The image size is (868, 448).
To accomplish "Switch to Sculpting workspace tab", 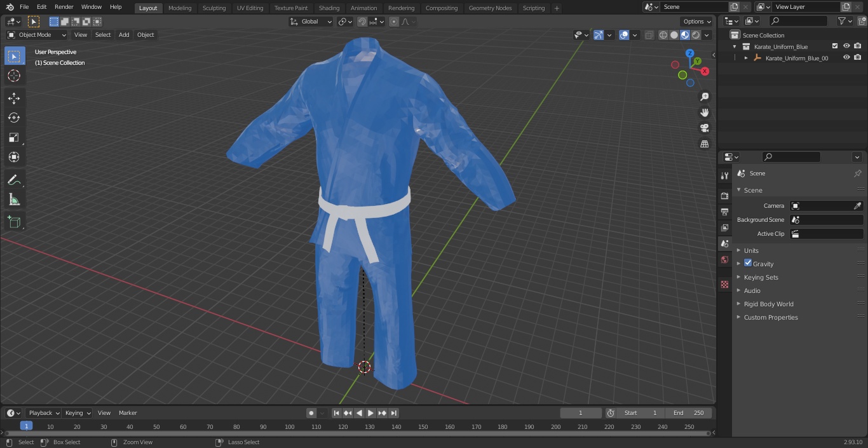I will (x=214, y=8).
